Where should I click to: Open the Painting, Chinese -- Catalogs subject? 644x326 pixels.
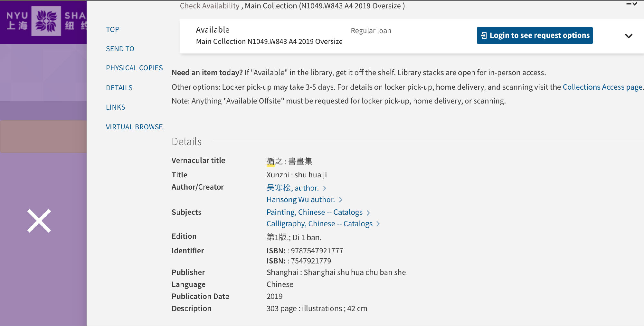pyautogui.click(x=314, y=212)
